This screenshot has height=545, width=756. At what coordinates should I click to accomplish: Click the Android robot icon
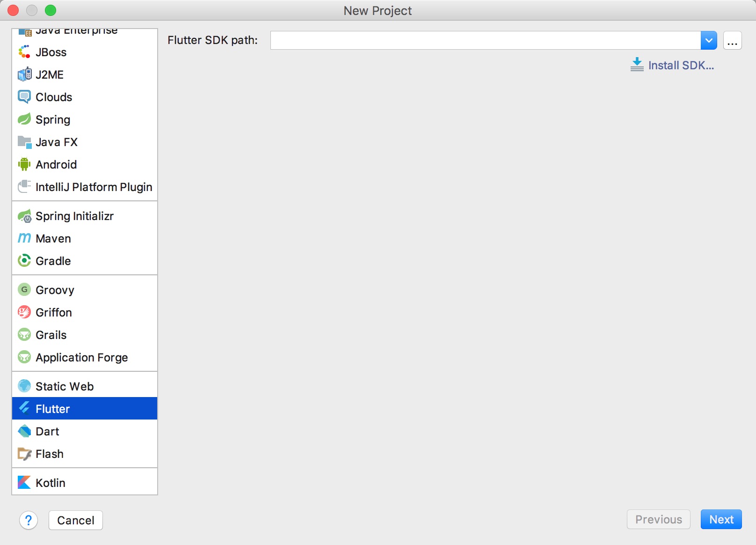24,164
